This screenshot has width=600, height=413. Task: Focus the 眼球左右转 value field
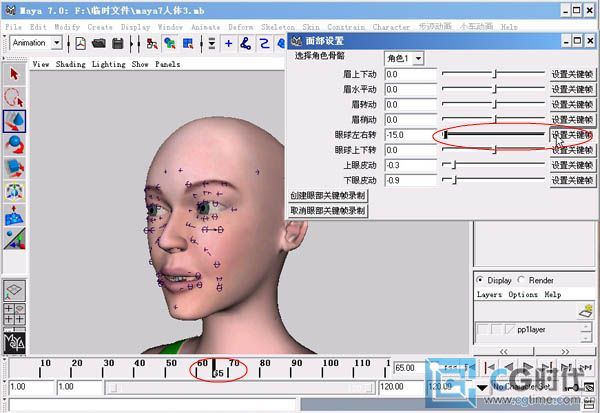click(x=411, y=135)
